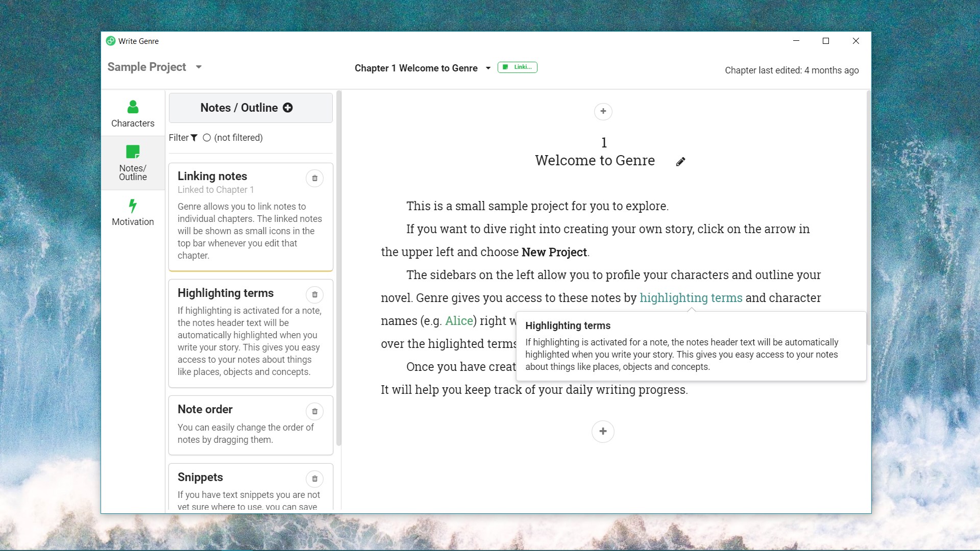The image size is (980, 551).
Task: Edit chapter title with pencil icon
Action: tap(680, 162)
